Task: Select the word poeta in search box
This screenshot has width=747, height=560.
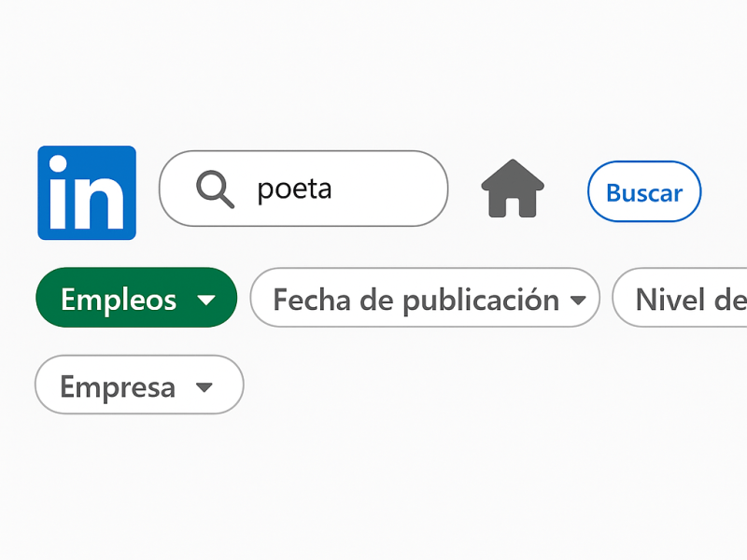Action: click(294, 189)
